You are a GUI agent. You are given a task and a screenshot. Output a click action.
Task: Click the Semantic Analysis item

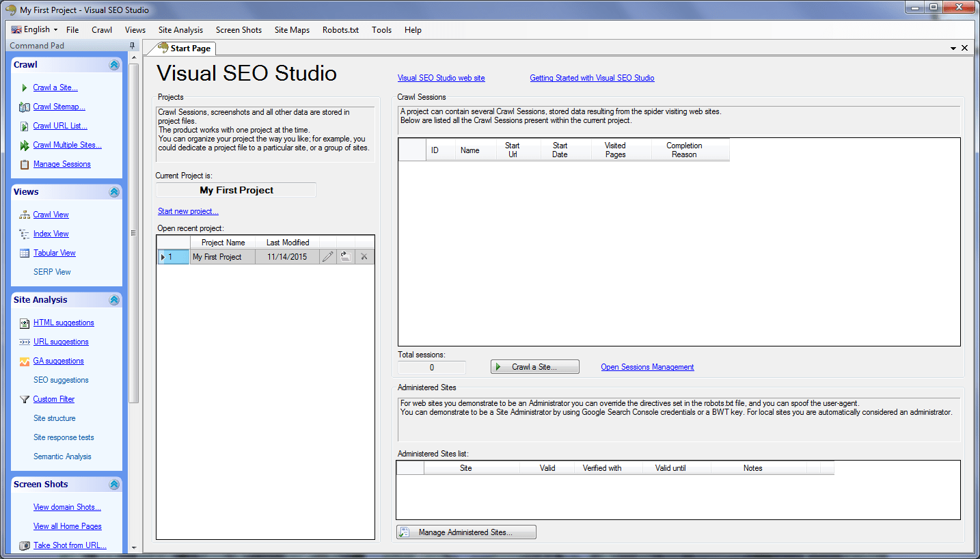[62, 456]
